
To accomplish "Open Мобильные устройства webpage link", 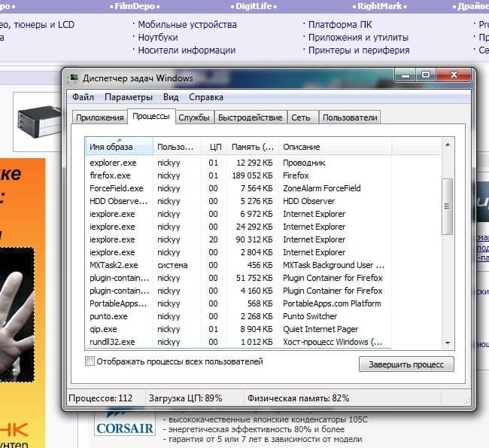I will pos(187,25).
